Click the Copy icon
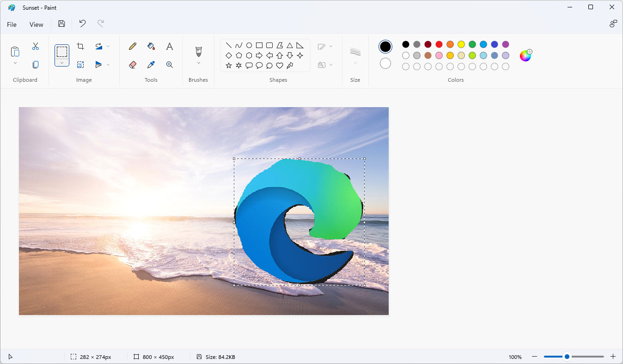The width and height of the screenshot is (623, 364). coord(36,65)
